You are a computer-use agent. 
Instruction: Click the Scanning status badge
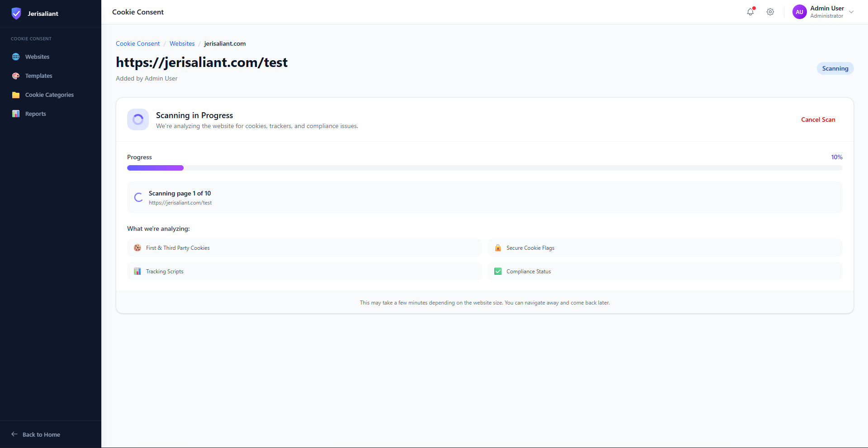click(835, 69)
